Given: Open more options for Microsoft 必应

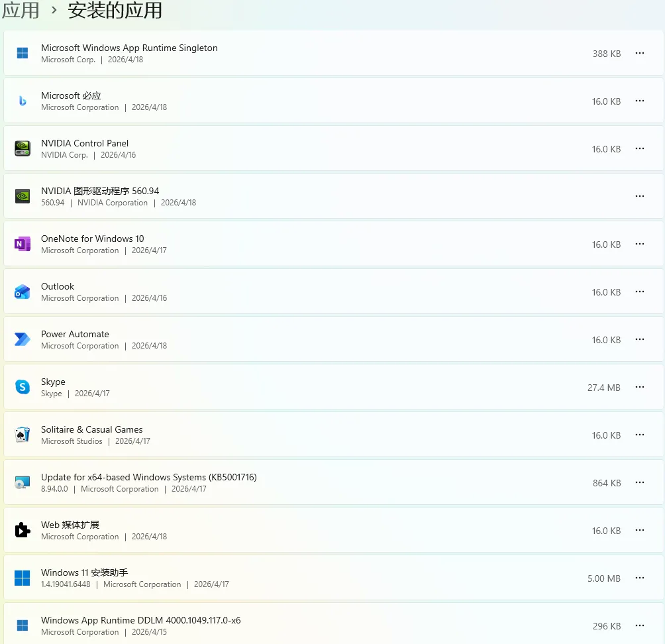Looking at the screenshot, I should 640,101.
